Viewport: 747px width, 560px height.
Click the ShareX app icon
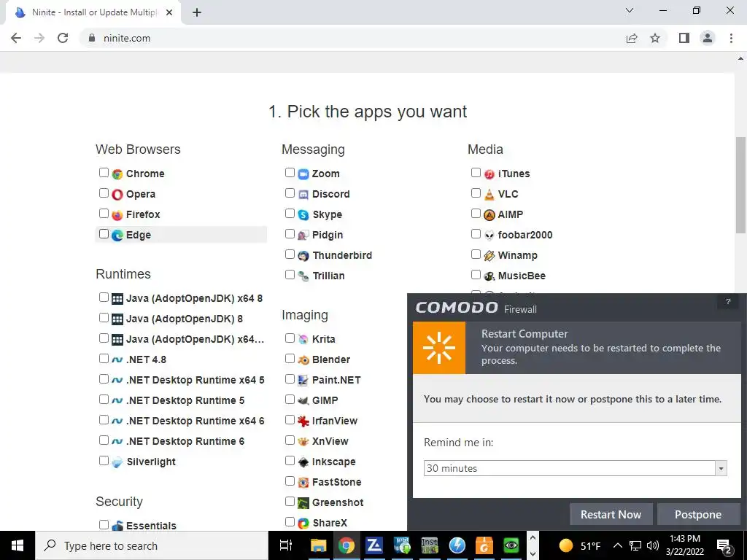point(303,524)
